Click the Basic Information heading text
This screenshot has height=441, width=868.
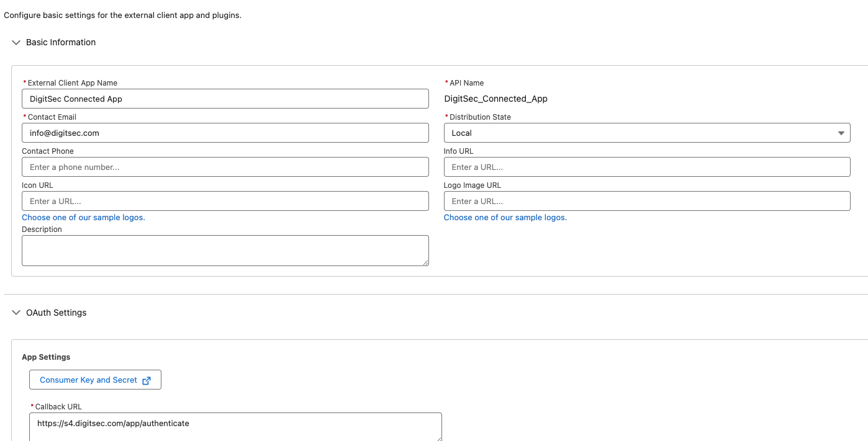[61, 42]
